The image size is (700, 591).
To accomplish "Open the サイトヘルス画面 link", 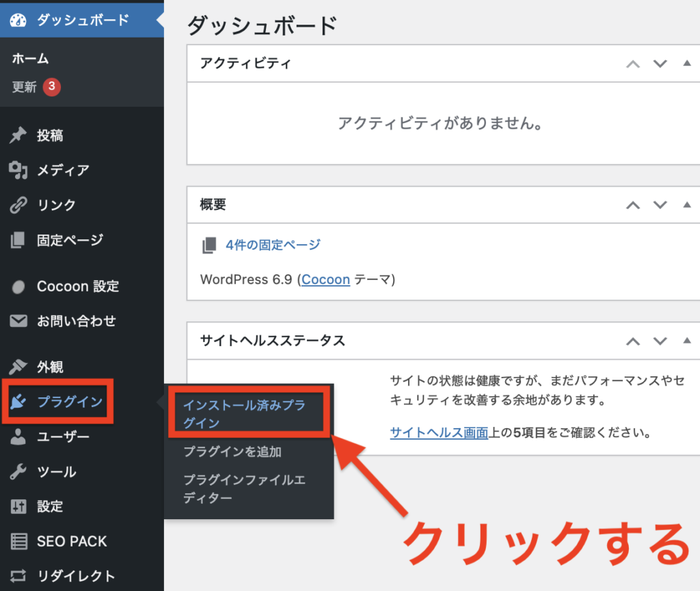I will pyautogui.click(x=439, y=432).
